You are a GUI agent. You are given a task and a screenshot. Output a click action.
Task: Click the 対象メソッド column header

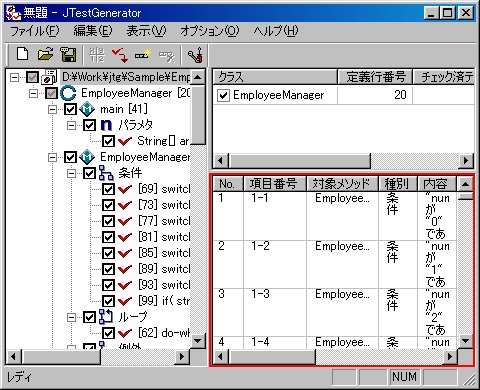click(342, 184)
